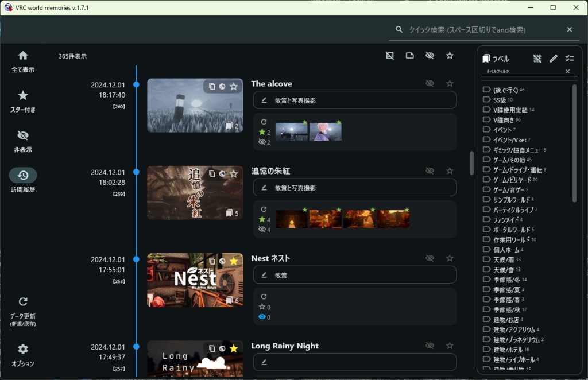Screen dimensions: 588x380
Task: Open the Nest world thumbnail
Action: click(x=195, y=280)
